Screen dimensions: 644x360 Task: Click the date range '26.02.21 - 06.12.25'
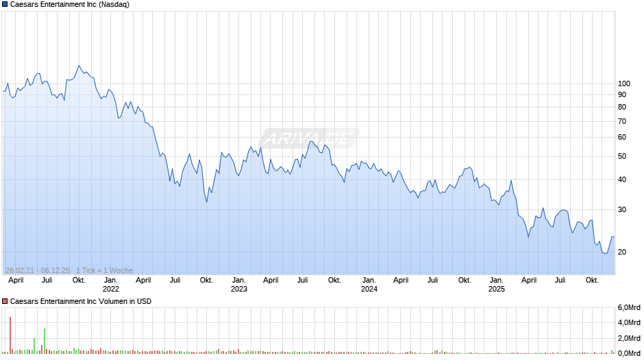pos(38,270)
